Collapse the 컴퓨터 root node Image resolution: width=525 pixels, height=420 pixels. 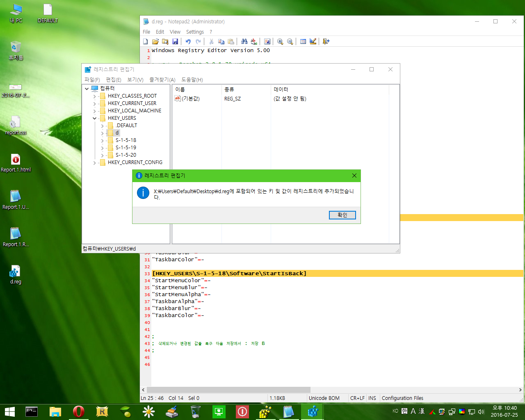[87, 89]
